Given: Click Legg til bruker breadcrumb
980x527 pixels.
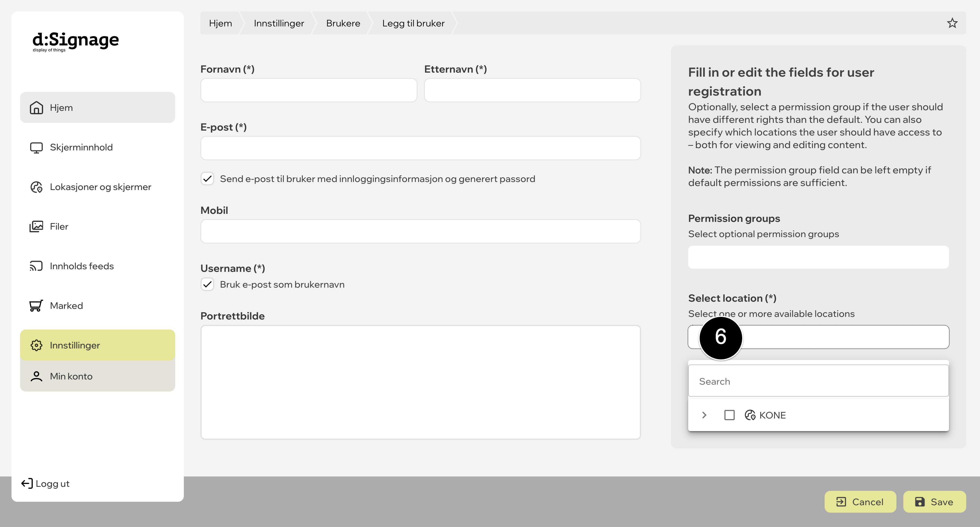Looking at the screenshot, I should coord(414,23).
